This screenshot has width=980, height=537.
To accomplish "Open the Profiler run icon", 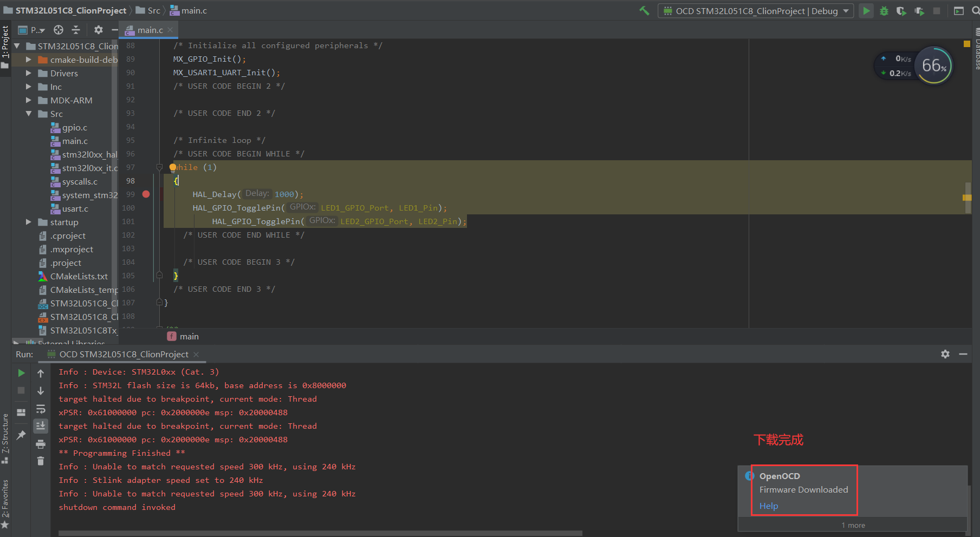I will click(919, 10).
